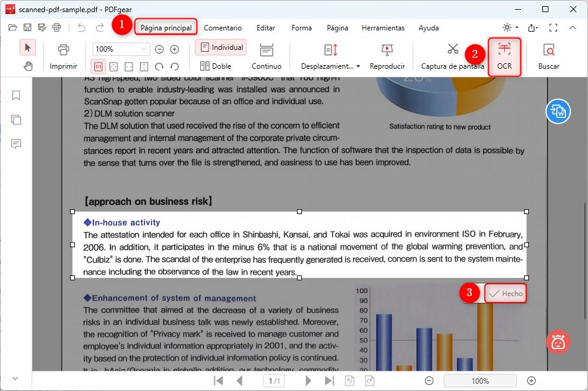
Task: Open the comments panel in sidebar
Action: tap(16, 144)
